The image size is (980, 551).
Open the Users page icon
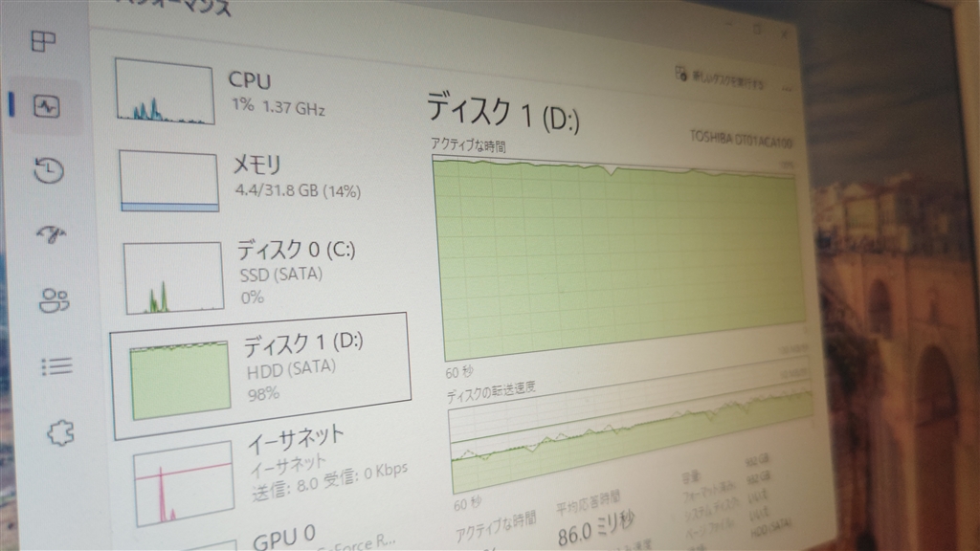(x=54, y=300)
